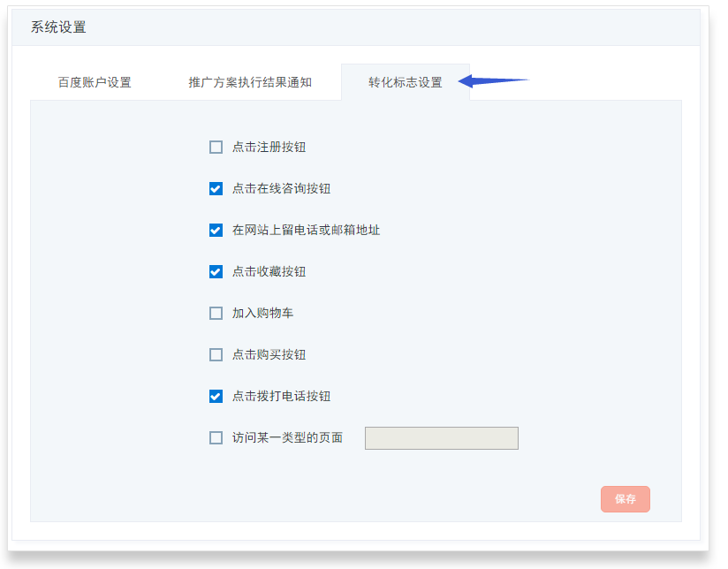Tick the 点击购买按钮 checkbox
Screen dimensions: 728x569
(x=216, y=355)
